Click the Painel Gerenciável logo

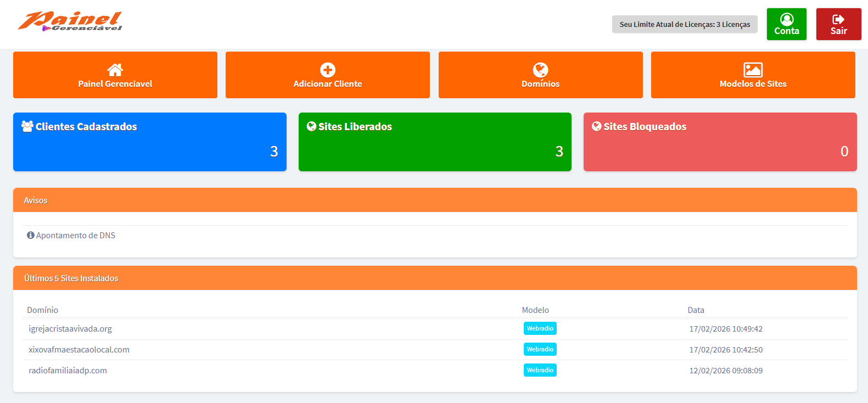[70, 21]
